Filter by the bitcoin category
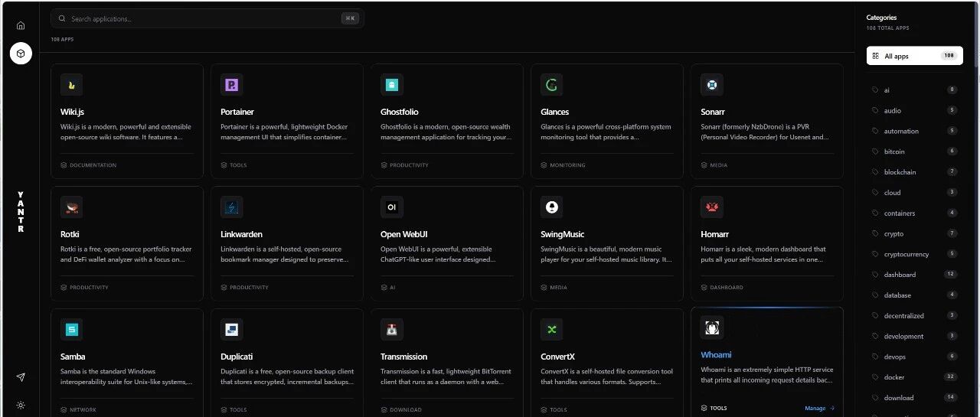The image size is (980, 417). 914,151
